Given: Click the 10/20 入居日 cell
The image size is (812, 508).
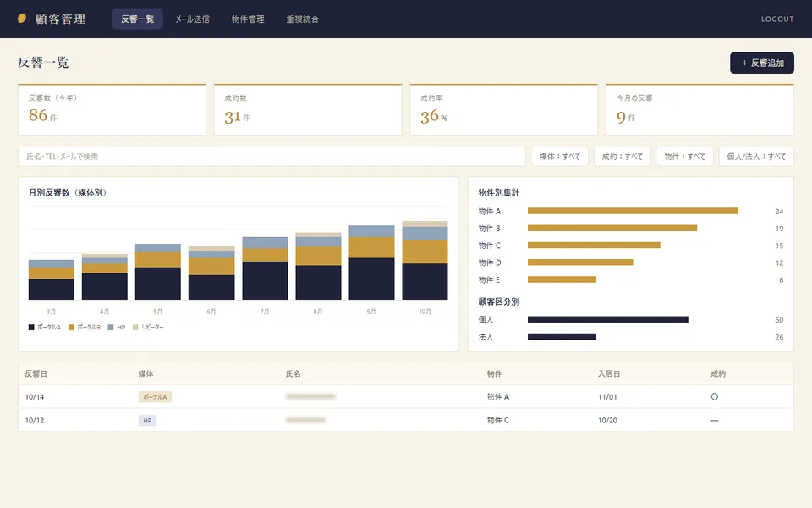Looking at the screenshot, I should 607,421.
